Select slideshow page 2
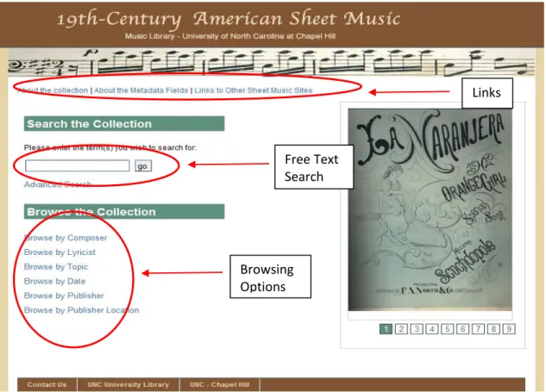Image resolution: width=546 pixels, height=392 pixels. (401, 329)
